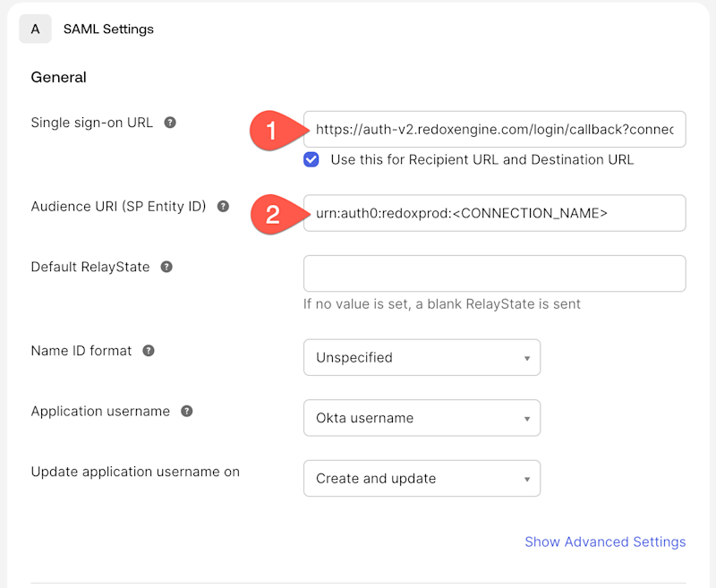This screenshot has width=716, height=588.
Task: Click help icon next to Single sign-on URL
Action: 170,123
